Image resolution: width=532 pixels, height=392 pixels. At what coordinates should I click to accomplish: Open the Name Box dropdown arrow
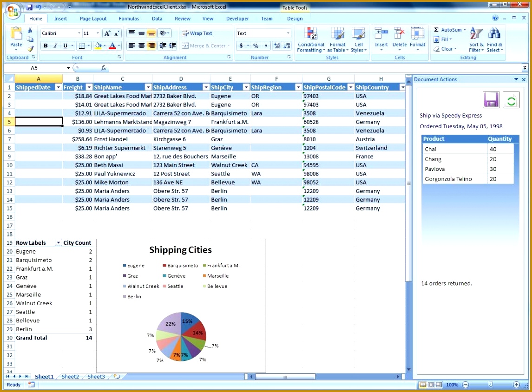[68, 68]
